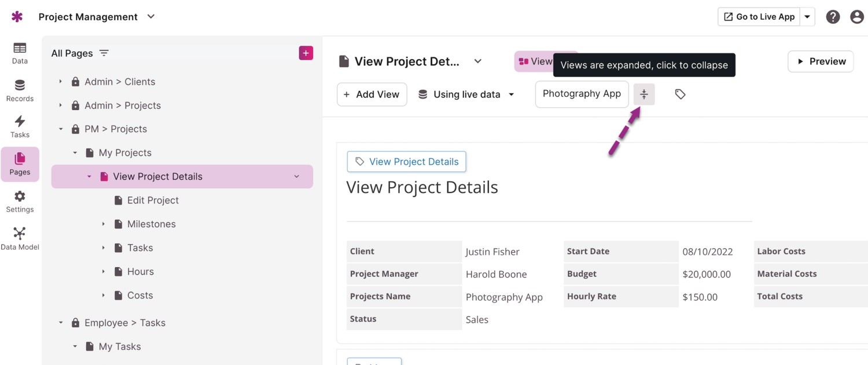The height and width of the screenshot is (365, 868).
Task: Collapse expanded views with the toggle button
Action: tap(643, 94)
